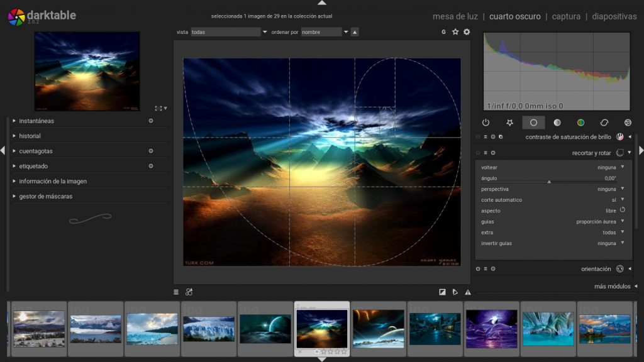Click the G grouping icon above the image

point(443,31)
